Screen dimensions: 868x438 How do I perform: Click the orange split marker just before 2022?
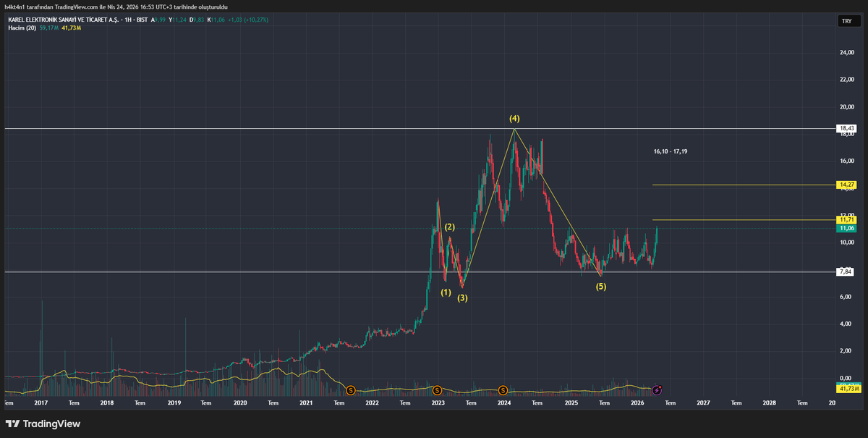[352, 390]
